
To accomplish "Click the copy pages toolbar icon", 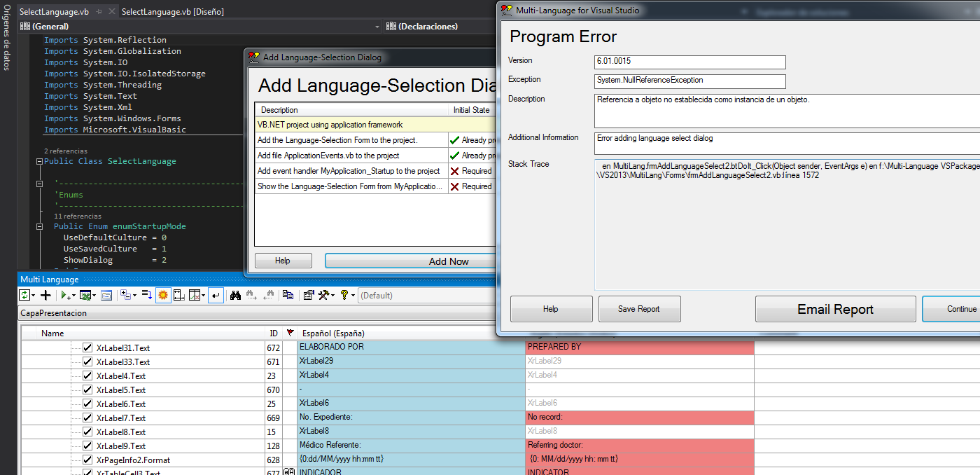I will pos(288,296).
